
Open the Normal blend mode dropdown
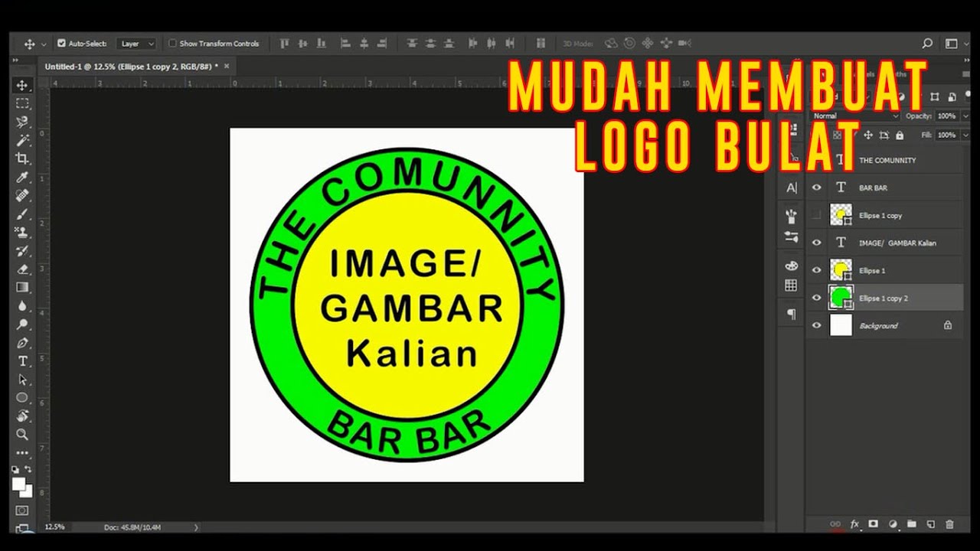tap(854, 116)
